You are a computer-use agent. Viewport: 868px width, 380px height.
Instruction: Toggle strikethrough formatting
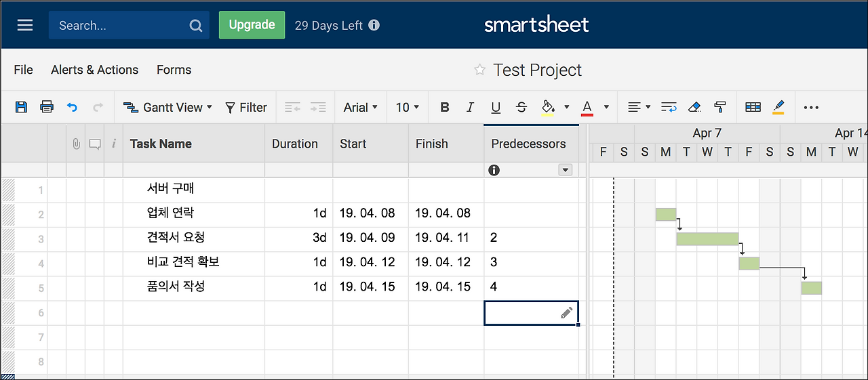click(521, 107)
